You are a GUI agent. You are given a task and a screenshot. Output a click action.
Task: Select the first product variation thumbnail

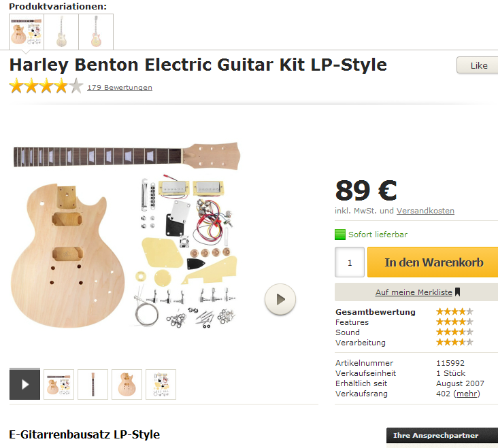tap(27, 31)
